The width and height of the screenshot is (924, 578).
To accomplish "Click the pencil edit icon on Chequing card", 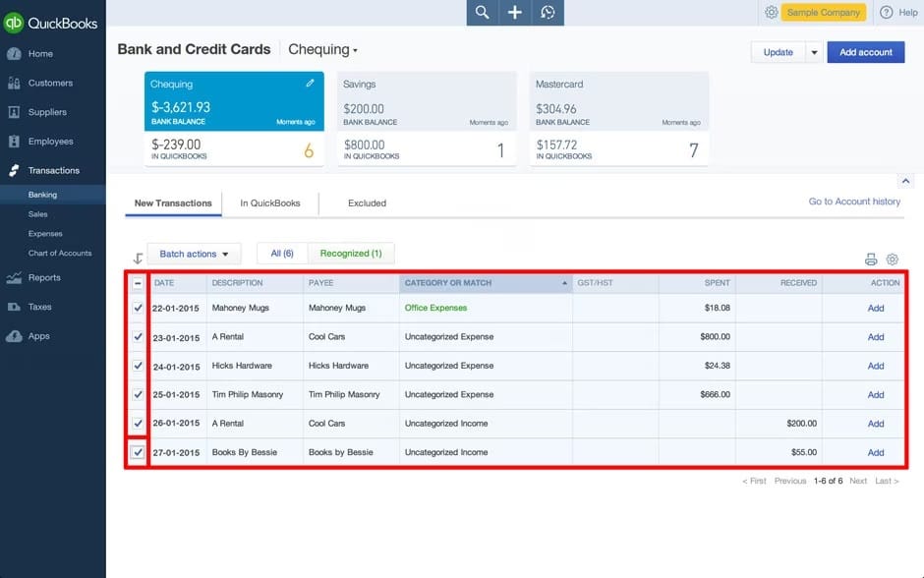I will pos(311,85).
